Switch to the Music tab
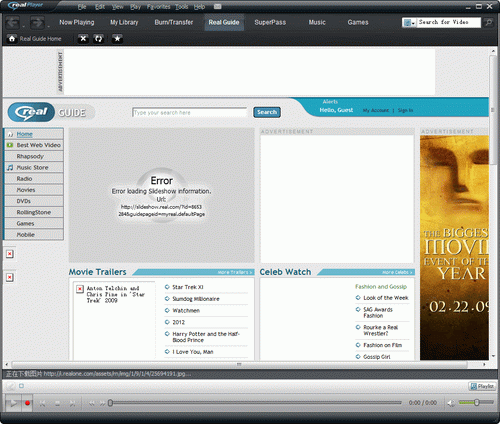 pyautogui.click(x=317, y=22)
